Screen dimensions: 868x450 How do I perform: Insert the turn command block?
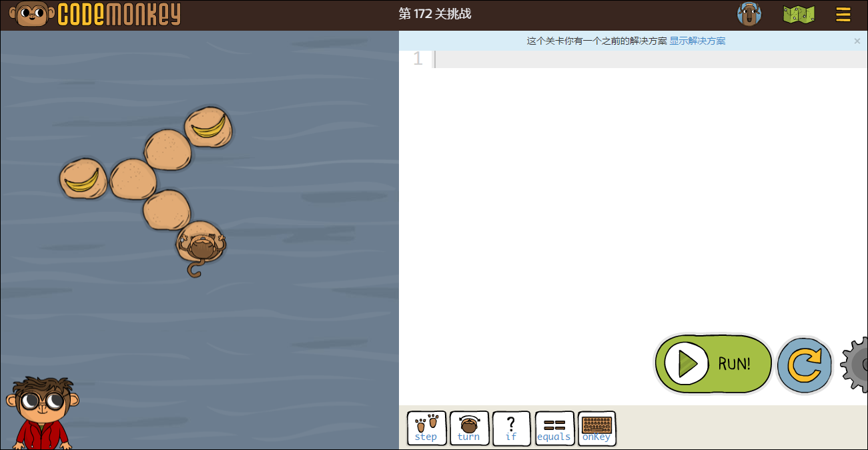[x=469, y=428]
